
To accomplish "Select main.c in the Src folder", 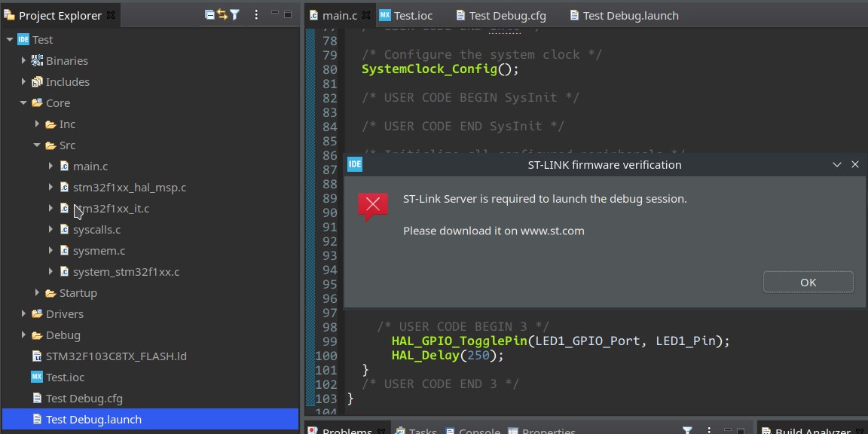I will coord(90,166).
